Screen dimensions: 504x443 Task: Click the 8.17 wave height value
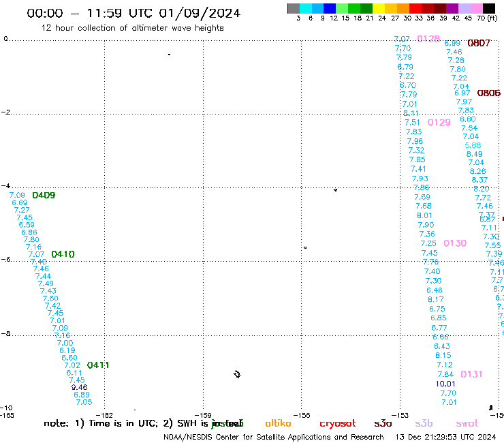435,299
